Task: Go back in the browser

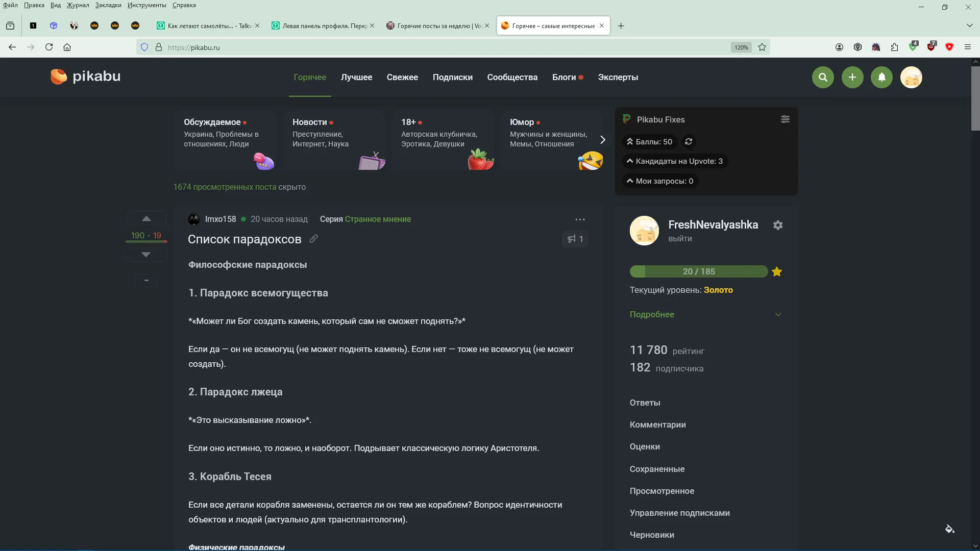Action: 12,47
